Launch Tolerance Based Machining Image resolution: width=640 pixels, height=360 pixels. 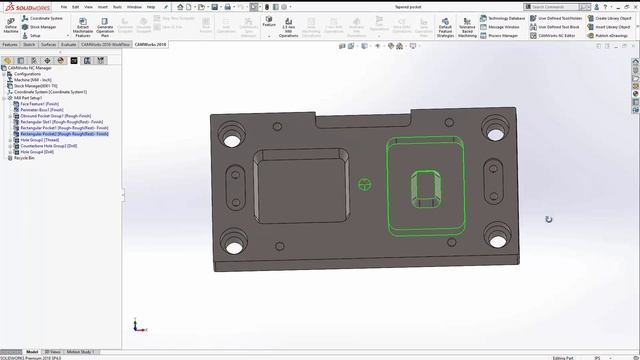click(x=467, y=27)
